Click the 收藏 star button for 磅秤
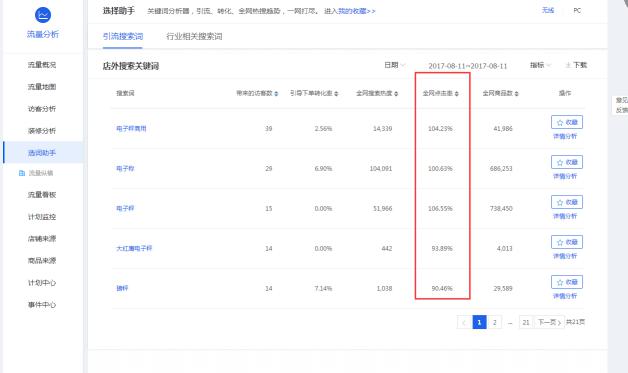 click(567, 282)
